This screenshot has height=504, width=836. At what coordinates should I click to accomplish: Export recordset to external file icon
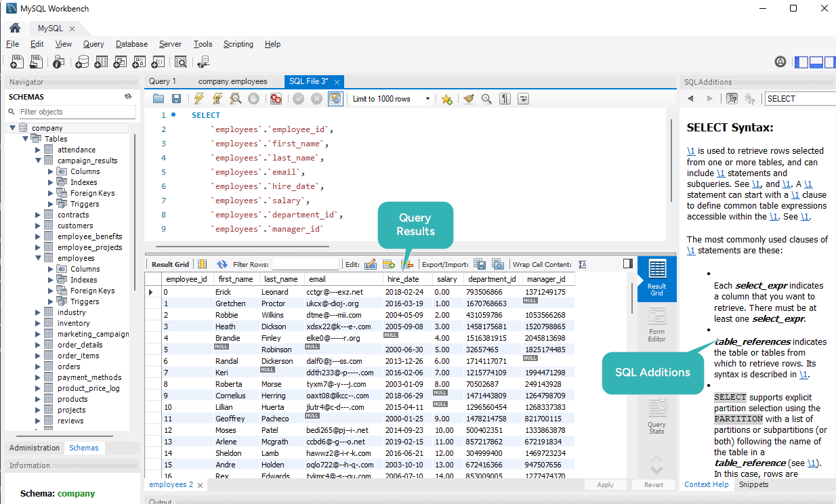(480, 264)
